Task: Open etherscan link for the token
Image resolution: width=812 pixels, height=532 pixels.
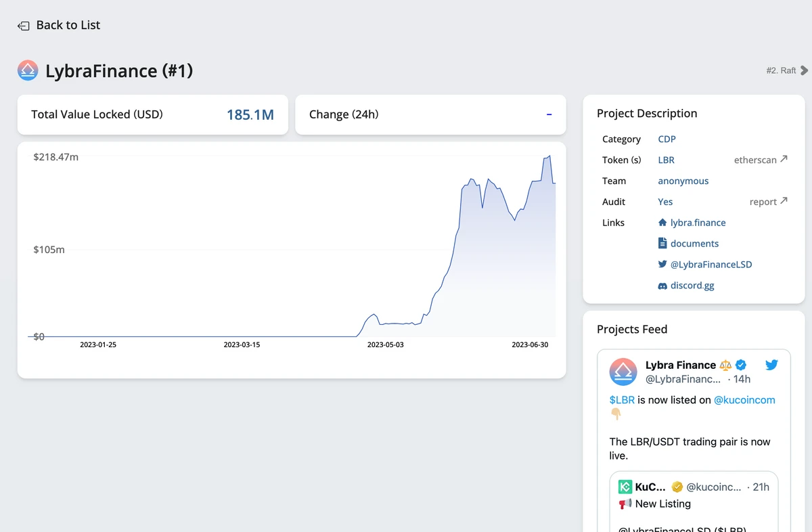Action: 755,160
